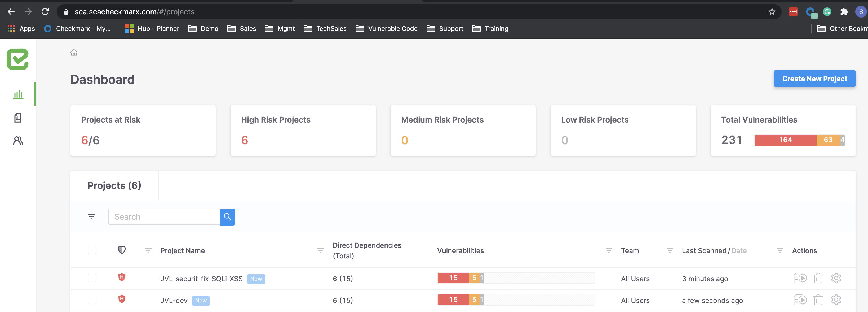868x312 pixels.
Task: Click the blue search magnifier button
Action: (227, 217)
